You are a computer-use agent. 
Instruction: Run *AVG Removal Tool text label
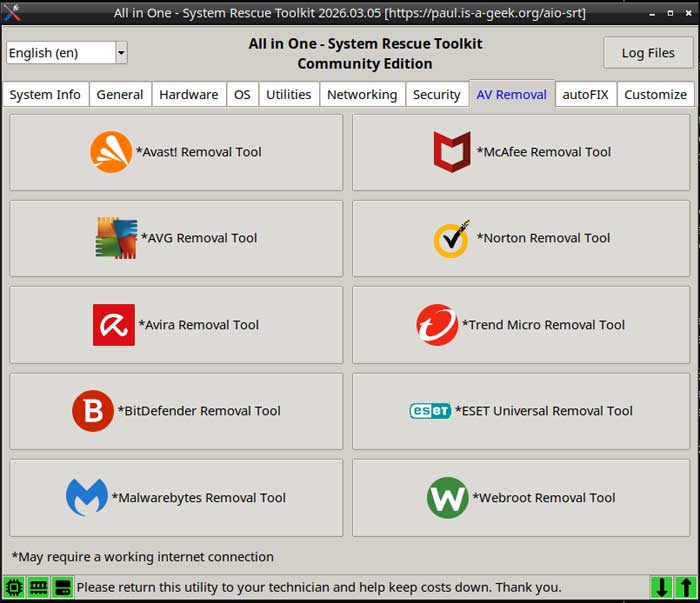199,238
